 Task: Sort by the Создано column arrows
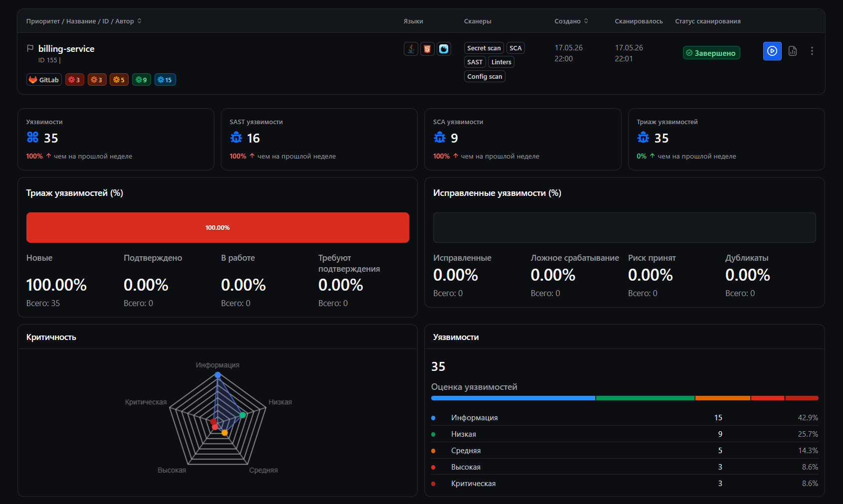(x=586, y=21)
